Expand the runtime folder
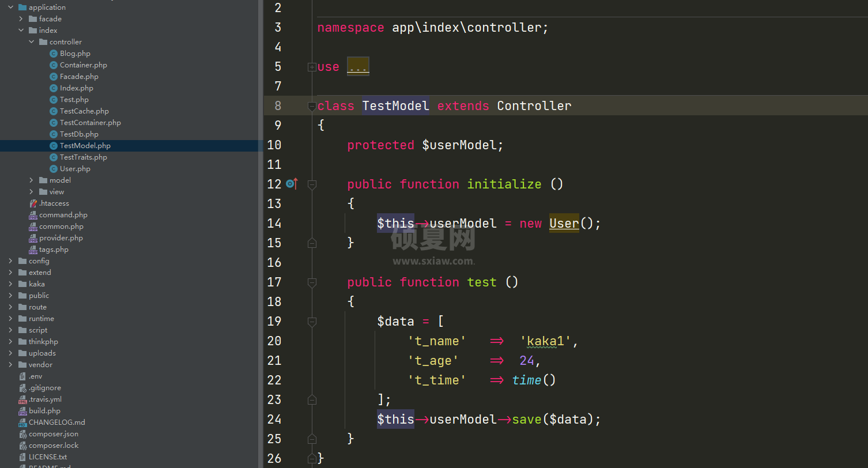Viewport: 868px width, 468px height. point(10,319)
